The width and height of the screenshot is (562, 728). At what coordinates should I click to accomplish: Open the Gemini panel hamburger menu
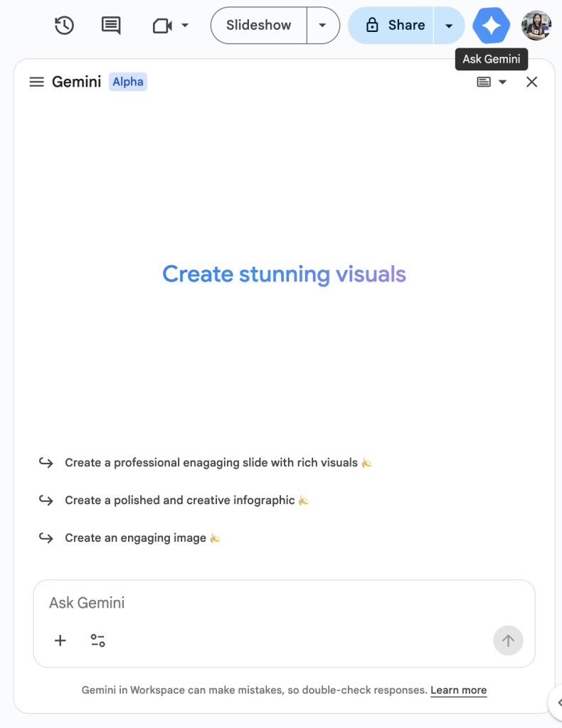pos(36,82)
